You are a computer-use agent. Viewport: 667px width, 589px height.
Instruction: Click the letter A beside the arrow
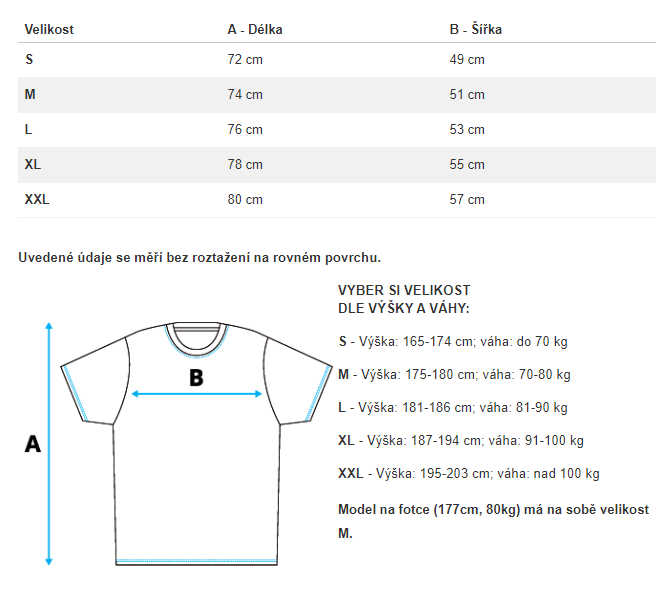[33, 444]
